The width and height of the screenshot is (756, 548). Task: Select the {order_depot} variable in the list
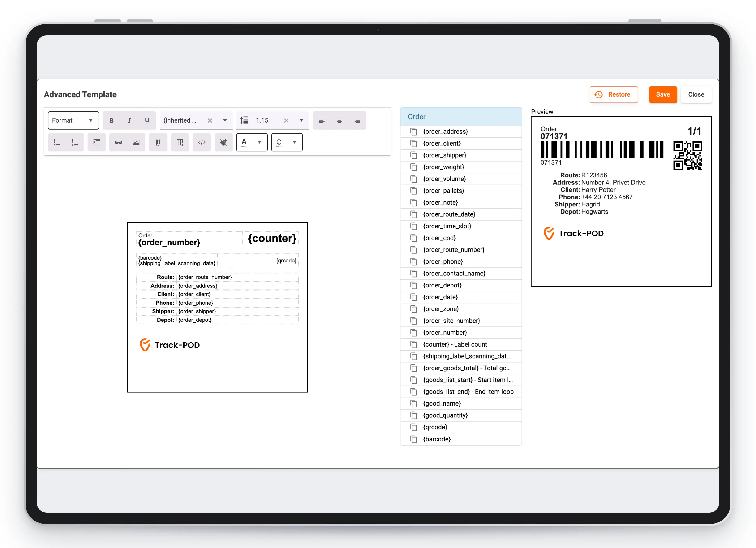point(461,285)
